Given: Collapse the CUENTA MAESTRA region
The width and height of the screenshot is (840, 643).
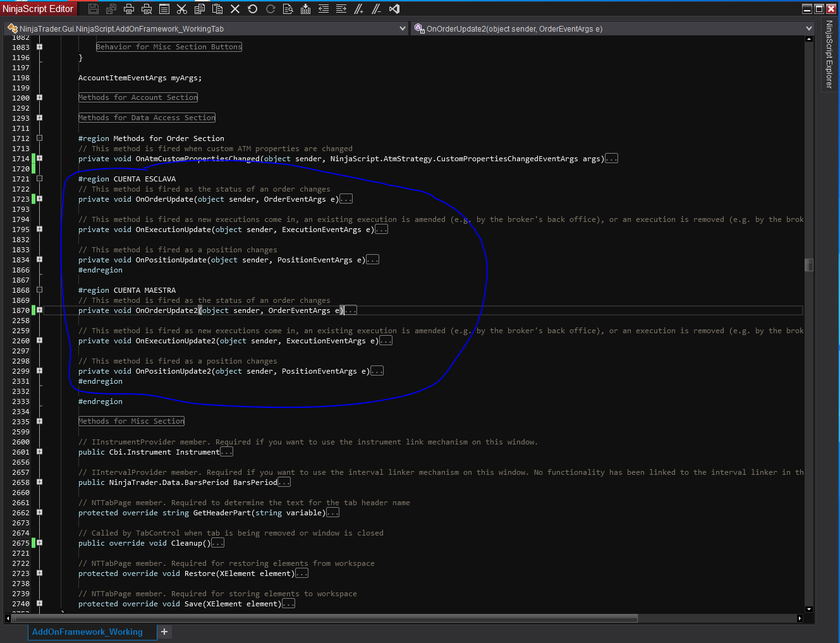Looking at the screenshot, I should click(39, 290).
